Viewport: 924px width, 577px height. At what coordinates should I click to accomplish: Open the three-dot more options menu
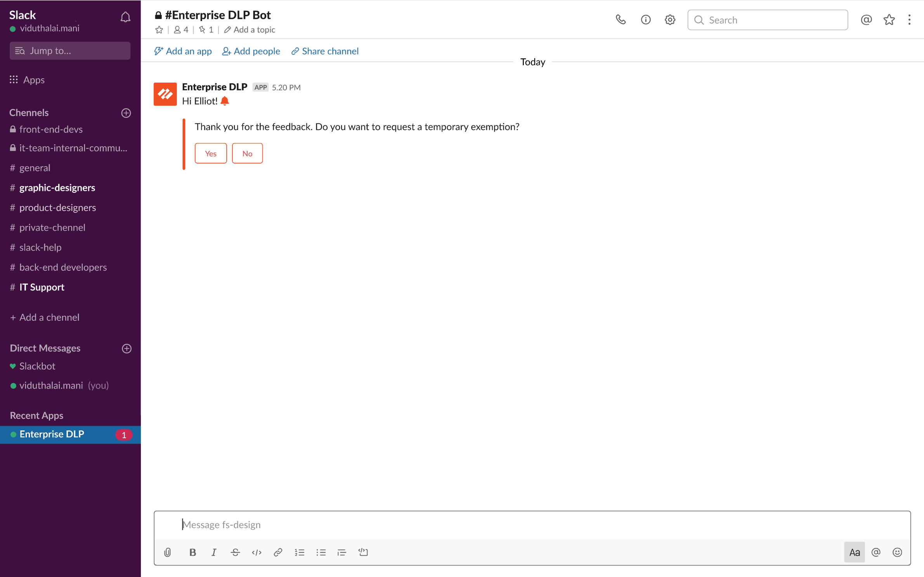909,20
